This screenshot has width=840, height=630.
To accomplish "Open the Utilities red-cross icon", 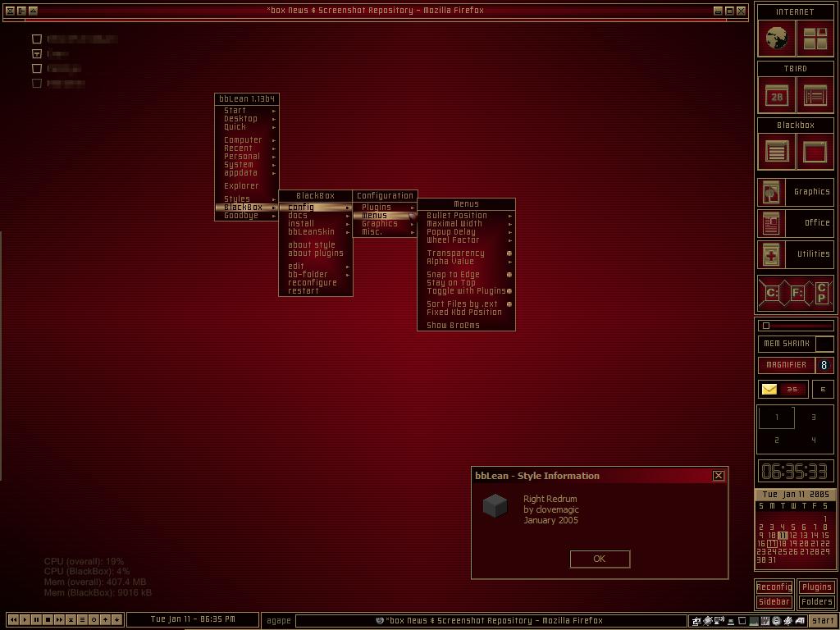I will coord(771,254).
